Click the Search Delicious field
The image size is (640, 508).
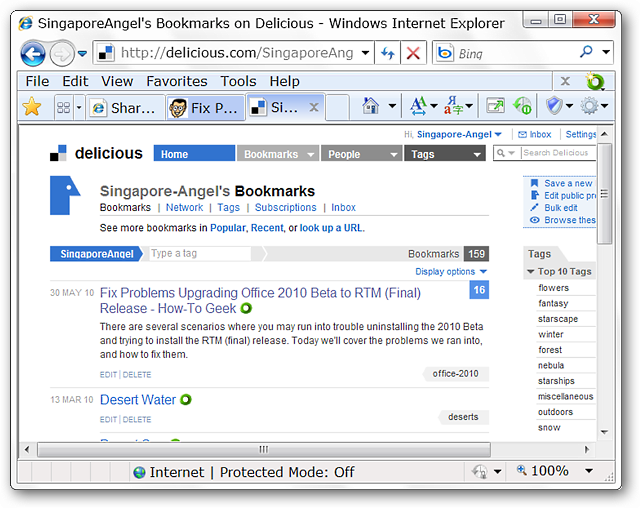point(558,153)
